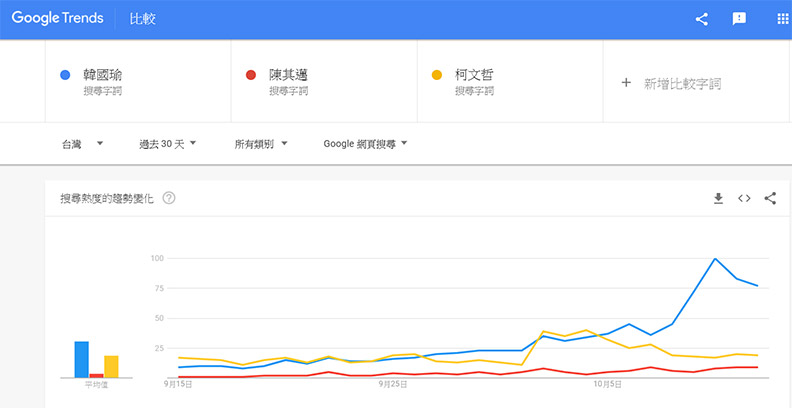Viewport: 792px width, 408px height.
Task: Open the Google apps grid
Action: coord(781,19)
